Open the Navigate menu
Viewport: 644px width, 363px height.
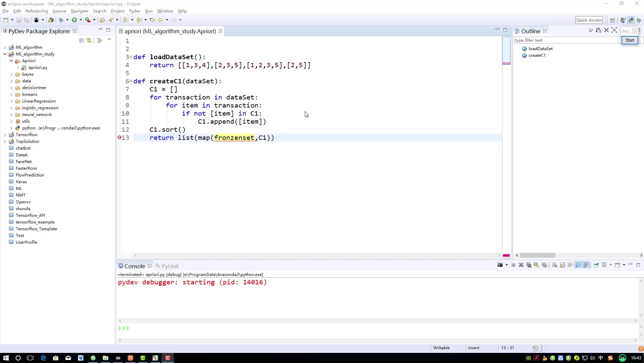79,11
